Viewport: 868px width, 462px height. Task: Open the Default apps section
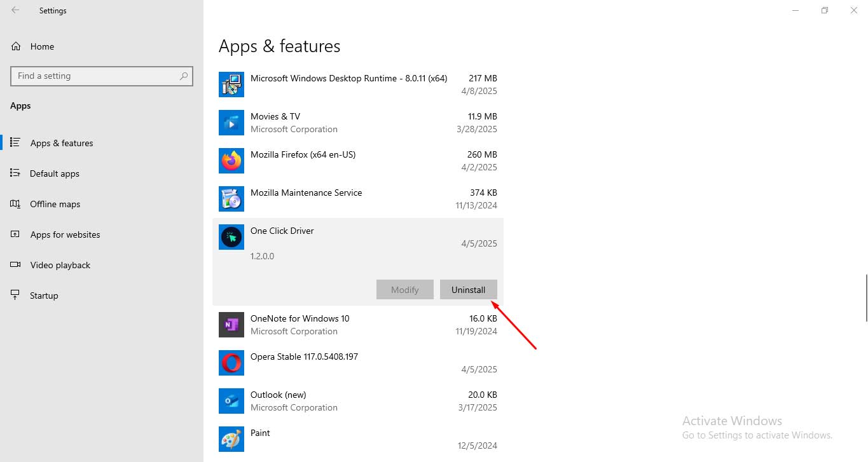(x=54, y=173)
